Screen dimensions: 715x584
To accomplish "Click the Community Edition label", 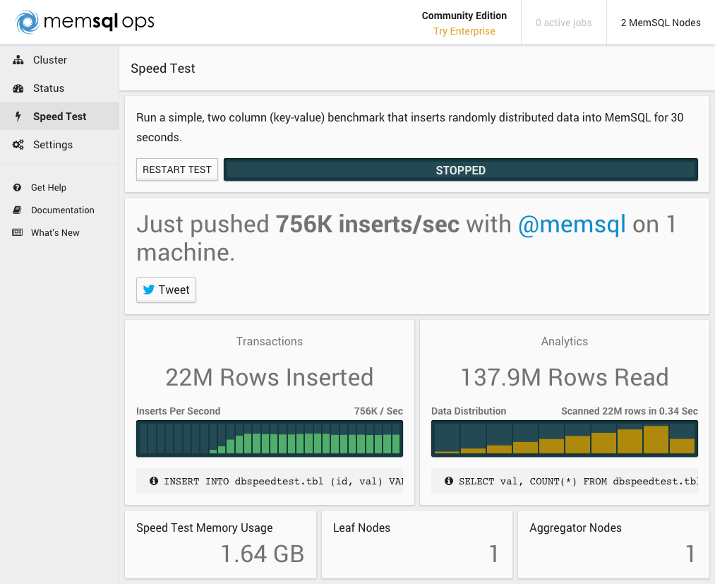I will [x=464, y=16].
